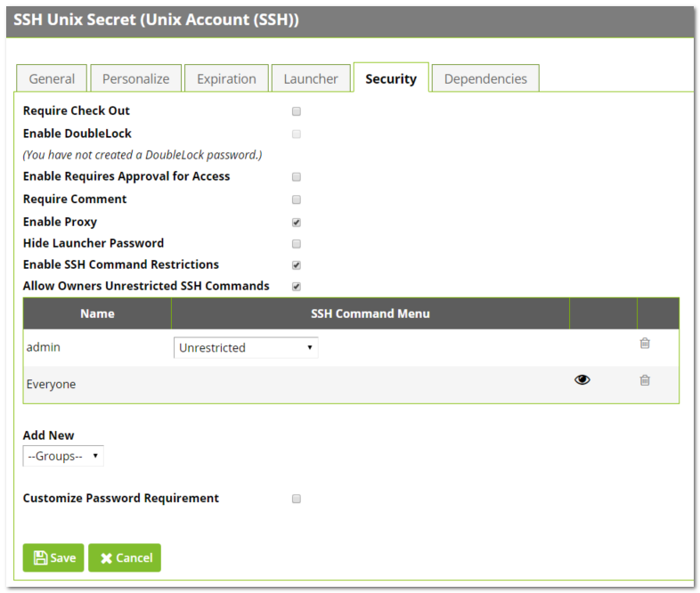Open the Personalize tab
700x593 pixels.
point(135,78)
